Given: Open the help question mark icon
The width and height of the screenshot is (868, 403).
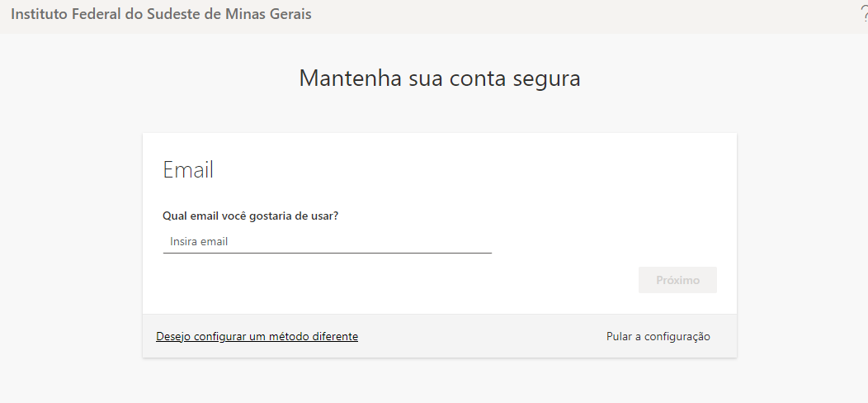Looking at the screenshot, I should [x=863, y=14].
